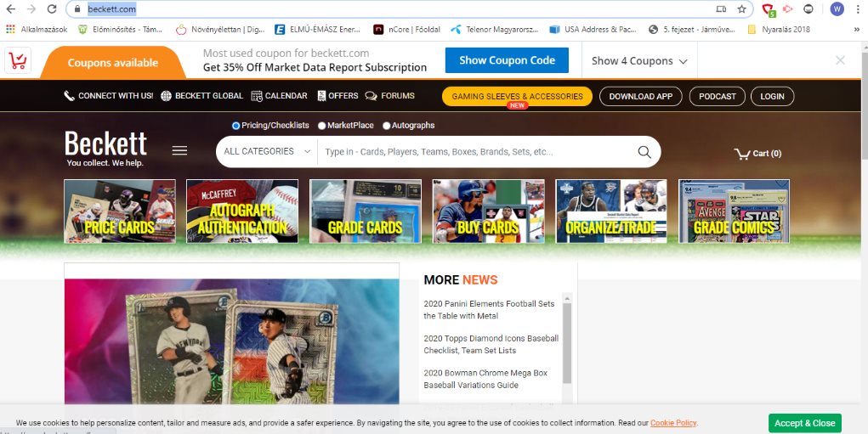868x434 pixels.
Task: Click the search magnifier icon
Action: point(644,152)
